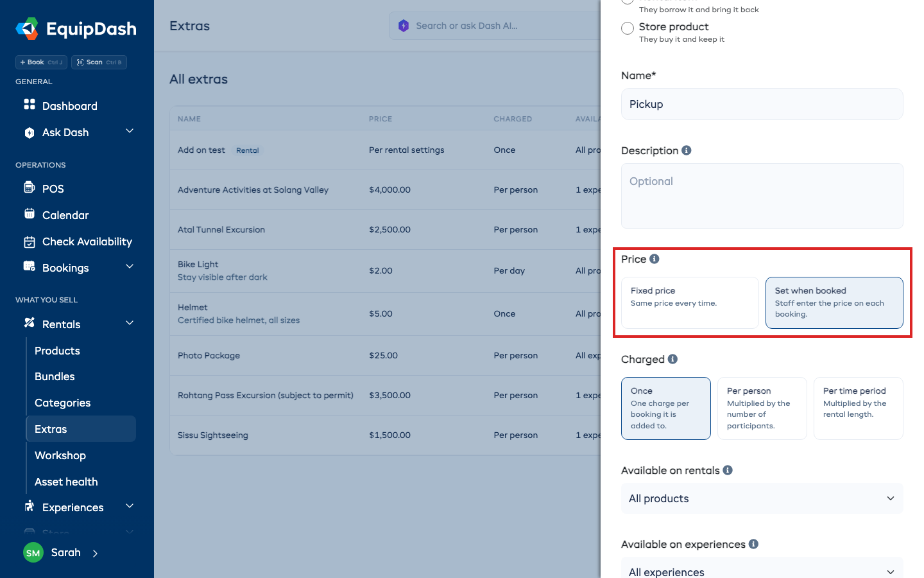
Task: Expand the Bookings submenu chevron
Action: coord(130,267)
